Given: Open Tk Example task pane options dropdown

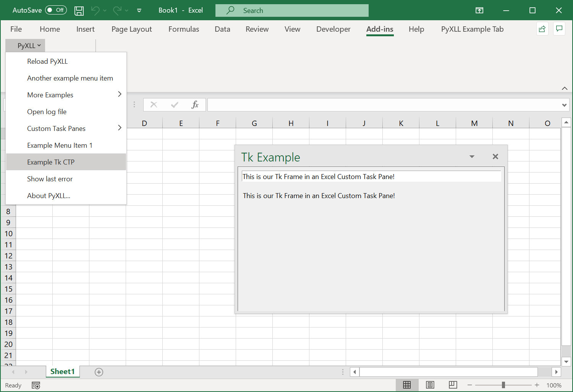Looking at the screenshot, I should click(472, 156).
